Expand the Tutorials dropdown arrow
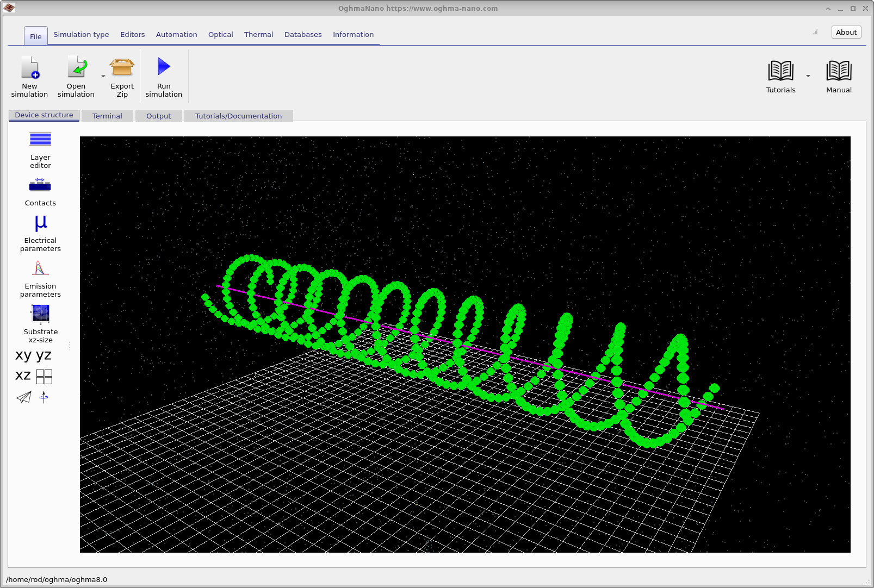Screen dimensions: 874x588 pos(808,76)
